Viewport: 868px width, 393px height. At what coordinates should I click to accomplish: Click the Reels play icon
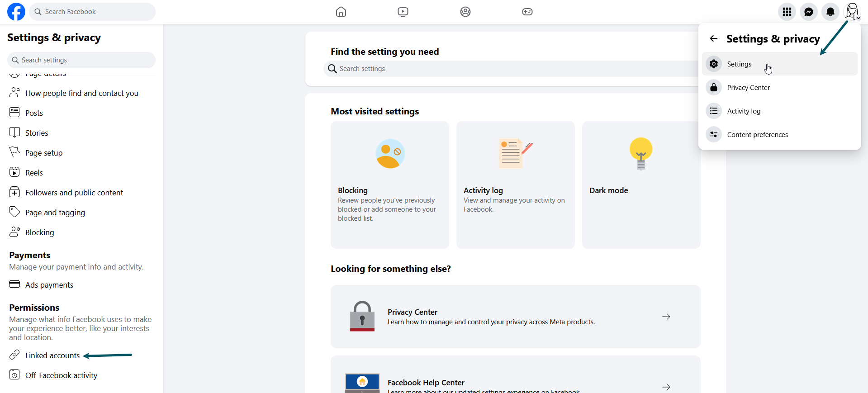[x=14, y=172]
